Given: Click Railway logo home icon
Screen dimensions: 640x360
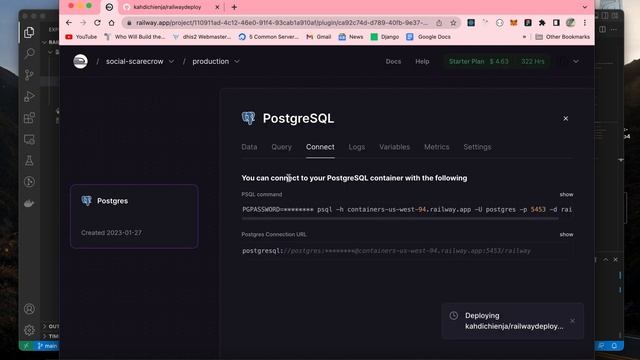Looking at the screenshot, I should (80, 61).
